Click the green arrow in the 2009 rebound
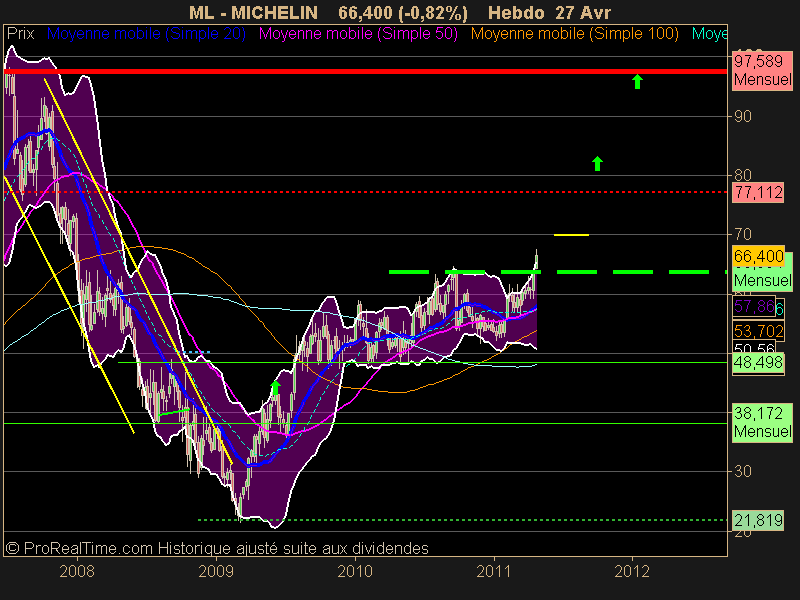This screenshot has height=600, width=800. coord(275,387)
